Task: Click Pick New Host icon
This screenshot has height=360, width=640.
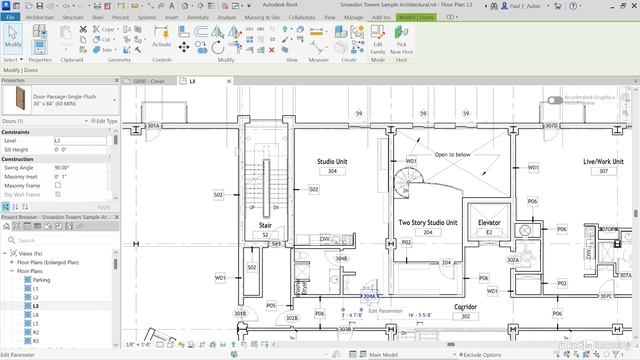Action: (402, 39)
